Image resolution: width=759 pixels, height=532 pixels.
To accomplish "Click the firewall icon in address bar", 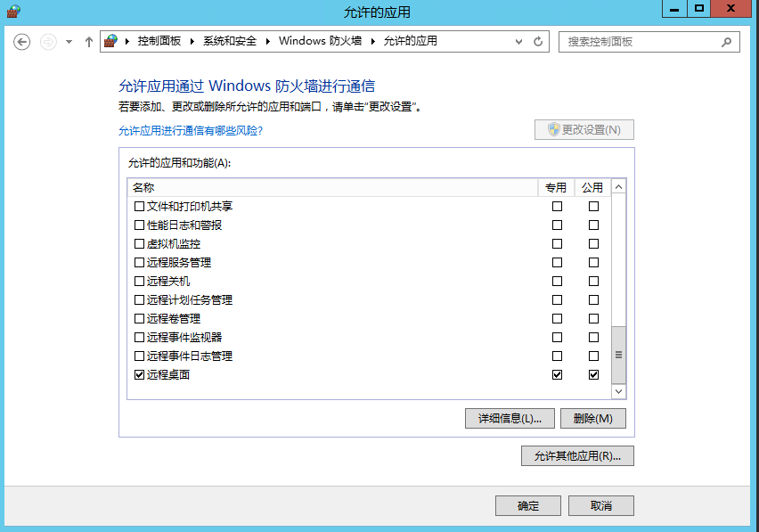I will (111, 42).
